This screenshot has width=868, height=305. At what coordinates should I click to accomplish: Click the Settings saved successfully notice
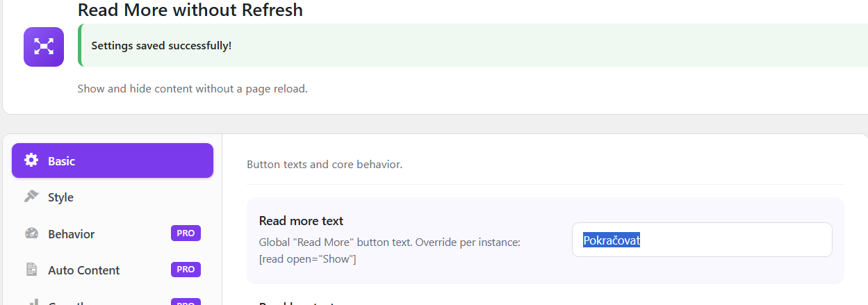pyautogui.click(x=473, y=45)
